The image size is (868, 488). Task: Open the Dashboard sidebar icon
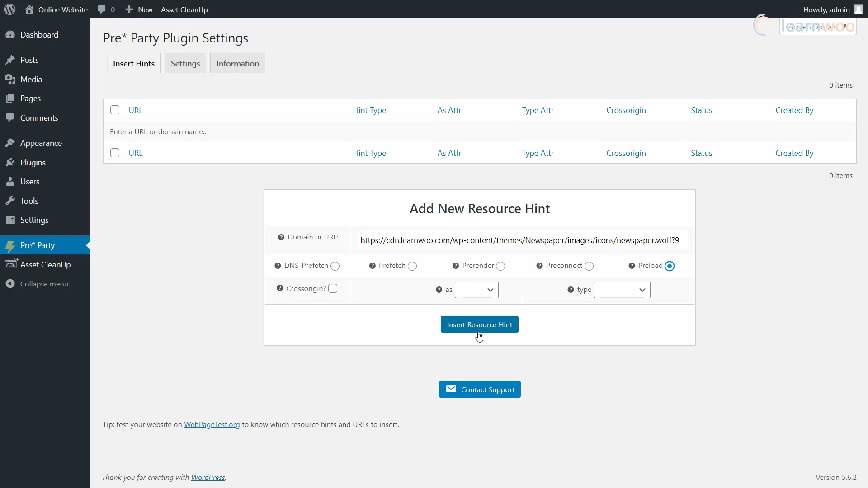pos(10,35)
